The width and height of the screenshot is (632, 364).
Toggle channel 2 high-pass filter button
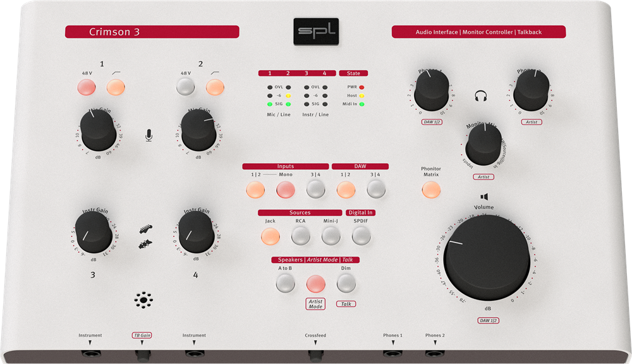tap(215, 87)
